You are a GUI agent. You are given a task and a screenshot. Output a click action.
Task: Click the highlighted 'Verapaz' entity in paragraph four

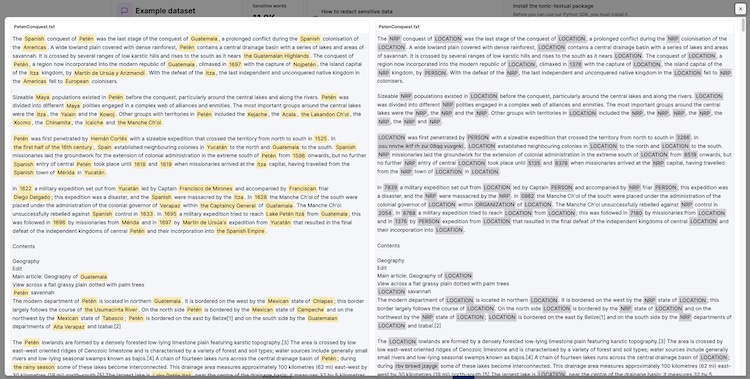click(170, 205)
